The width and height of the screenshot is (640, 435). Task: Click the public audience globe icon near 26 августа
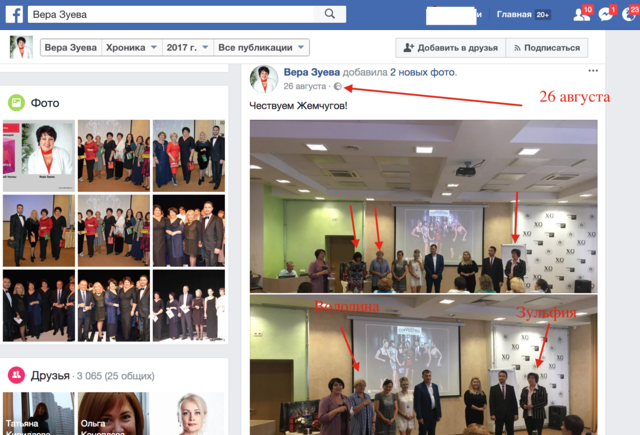tap(338, 87)
